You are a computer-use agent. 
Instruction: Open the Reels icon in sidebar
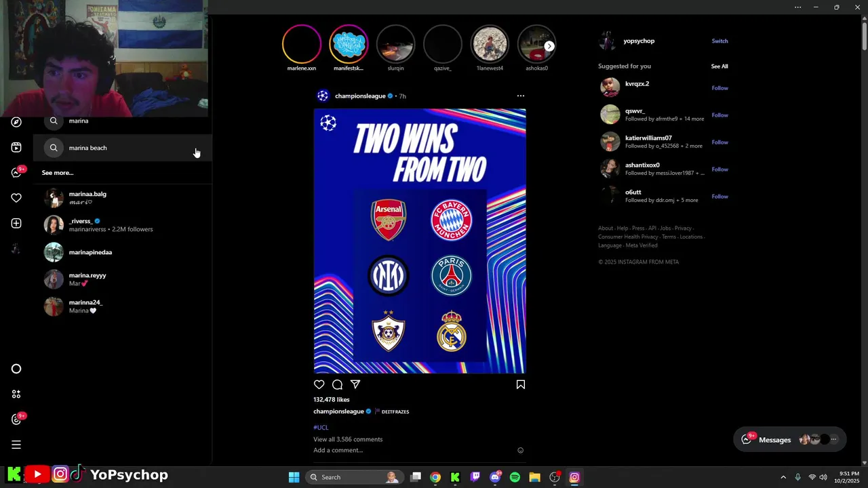(x=16, y=147)
